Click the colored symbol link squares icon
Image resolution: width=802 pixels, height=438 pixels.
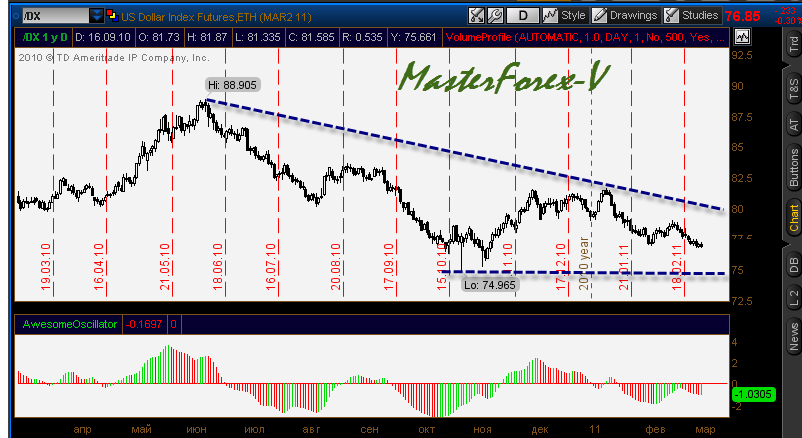point(113,16)
